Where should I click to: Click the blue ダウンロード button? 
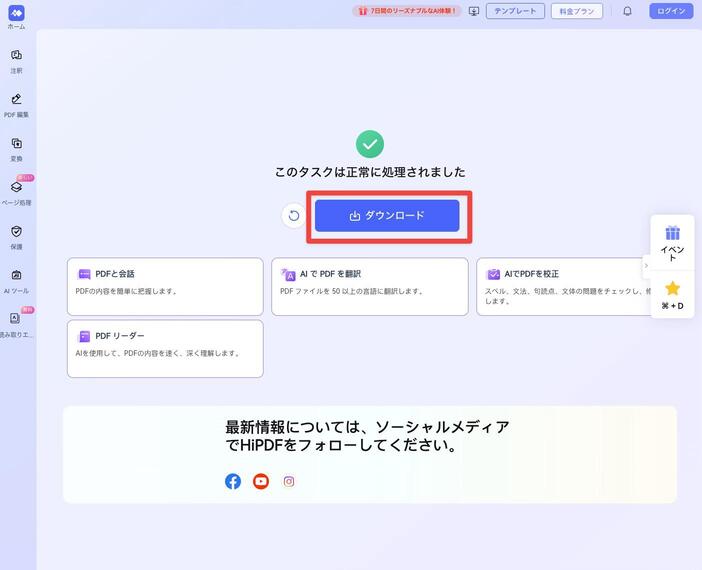coord(387,216)
